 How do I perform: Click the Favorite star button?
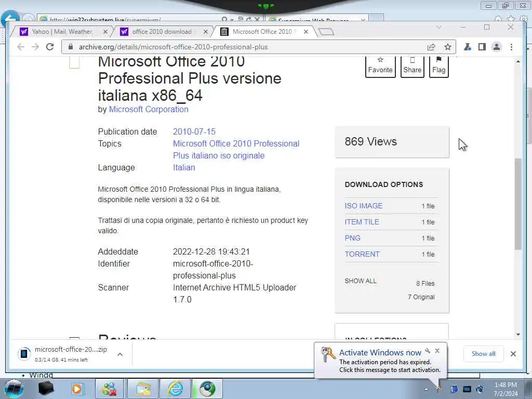click(380, 66)
